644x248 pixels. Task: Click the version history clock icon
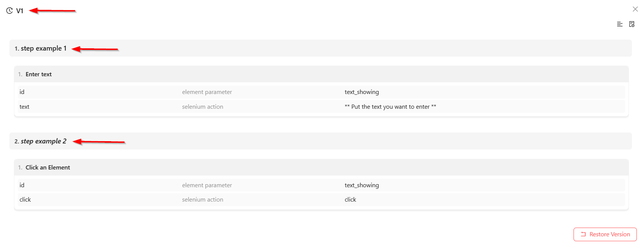9,11
